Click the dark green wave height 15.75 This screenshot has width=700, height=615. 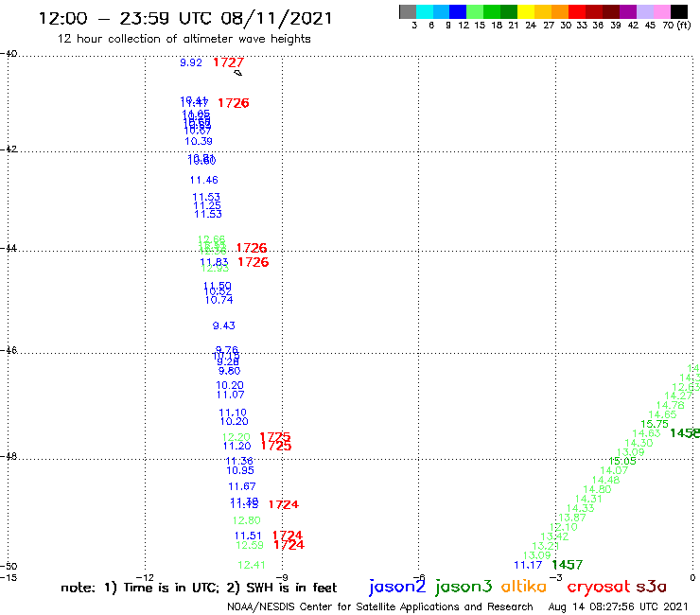click(655, 424)
